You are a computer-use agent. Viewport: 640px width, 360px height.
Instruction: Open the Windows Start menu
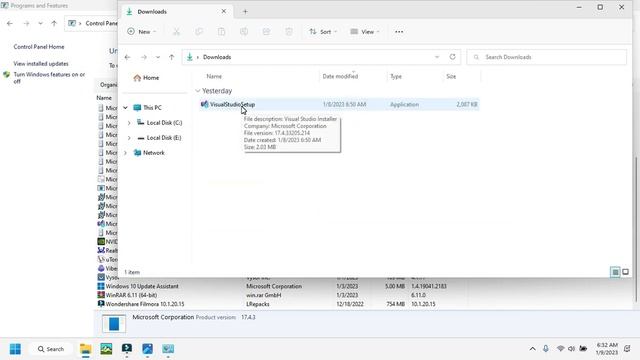(x=15, y=349)
